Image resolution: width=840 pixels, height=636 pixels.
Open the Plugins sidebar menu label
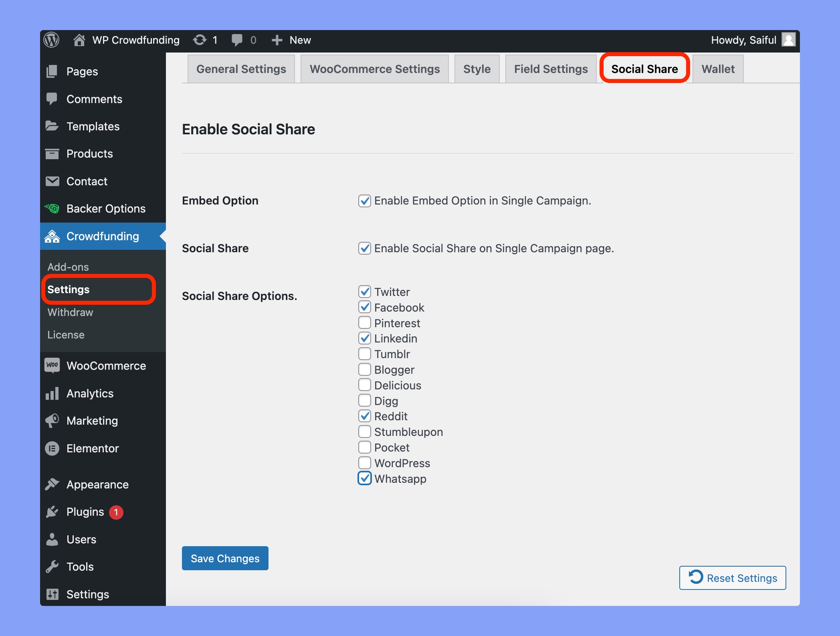[x=85, y=512]
